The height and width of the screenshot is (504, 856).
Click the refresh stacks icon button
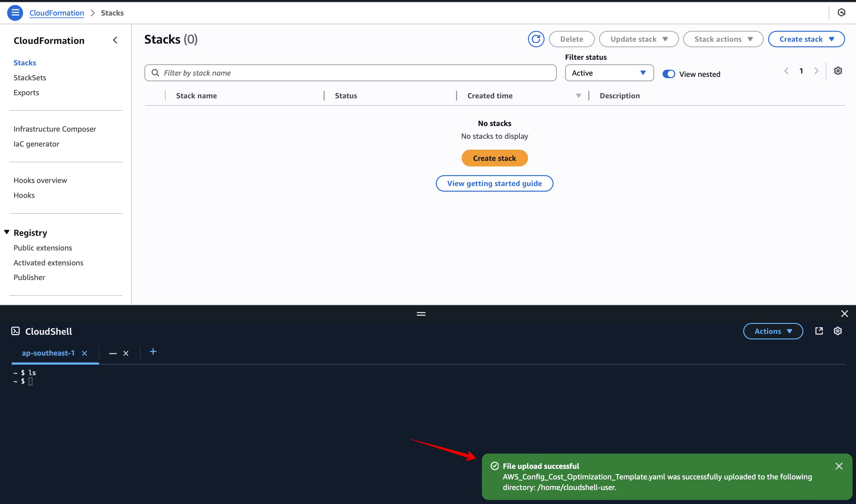click(x=536, y=39)
